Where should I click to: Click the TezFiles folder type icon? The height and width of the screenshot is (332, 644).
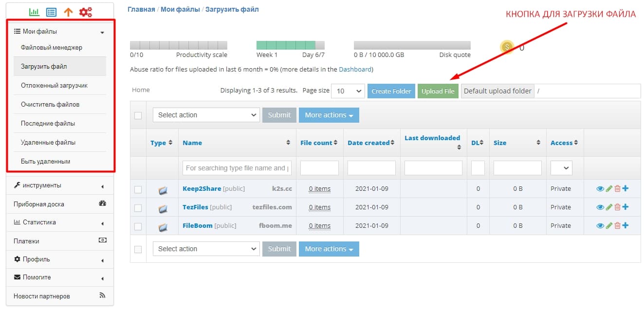click(x=163, y=209)
